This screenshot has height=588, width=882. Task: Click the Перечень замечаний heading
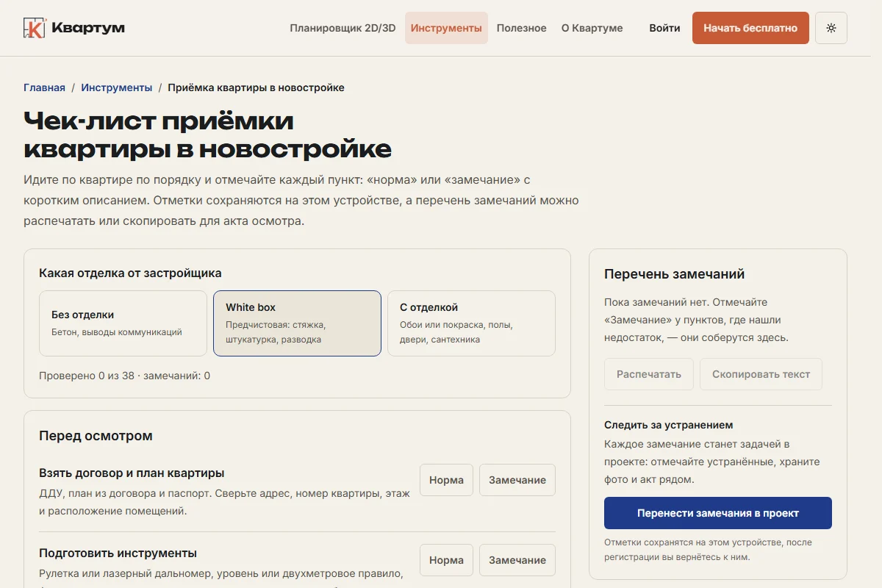coord(674,274)
